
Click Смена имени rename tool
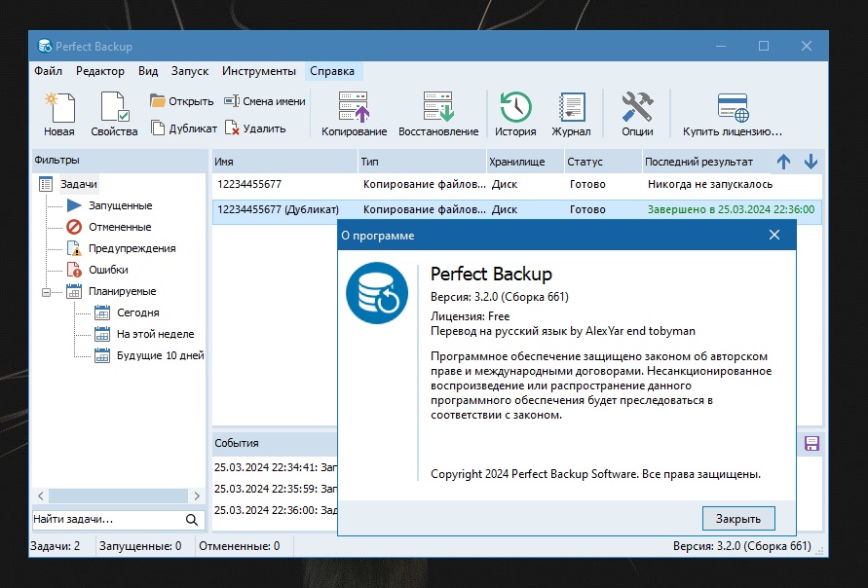[265, 101]
